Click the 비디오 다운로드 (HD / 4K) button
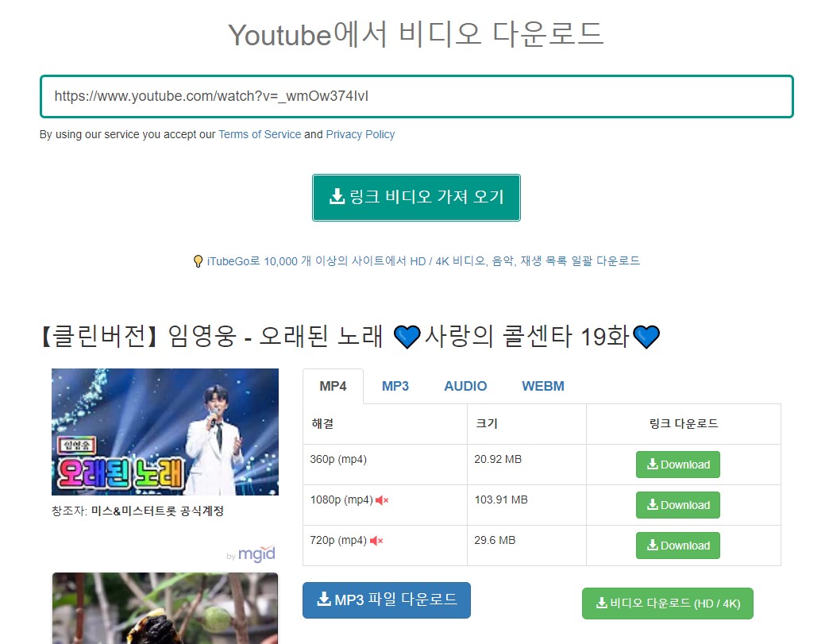Screen dimensions: 829x644 pyautogui.click(x=667, y=604)
